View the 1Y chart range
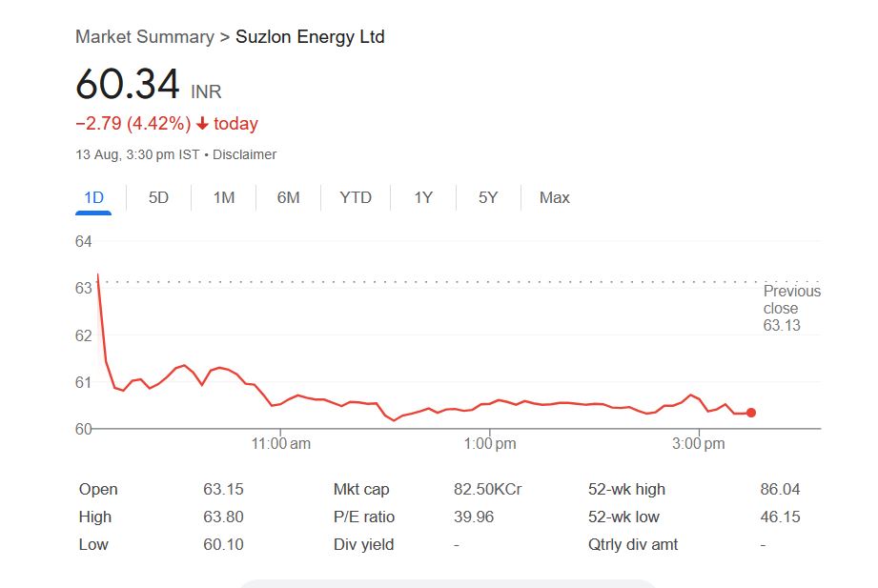878x588 pixels. 423,198
